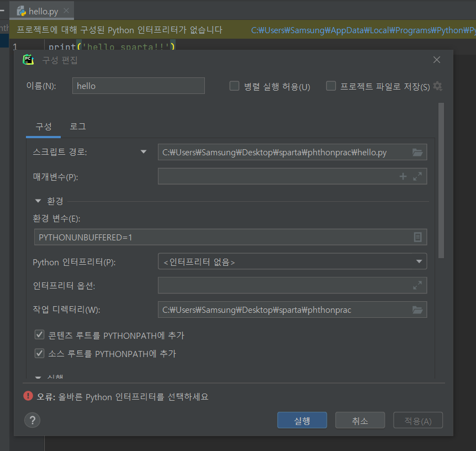Click the error message about selecting Python interpreter
This screenshot has height=451, width=476.
click(123, 397)
